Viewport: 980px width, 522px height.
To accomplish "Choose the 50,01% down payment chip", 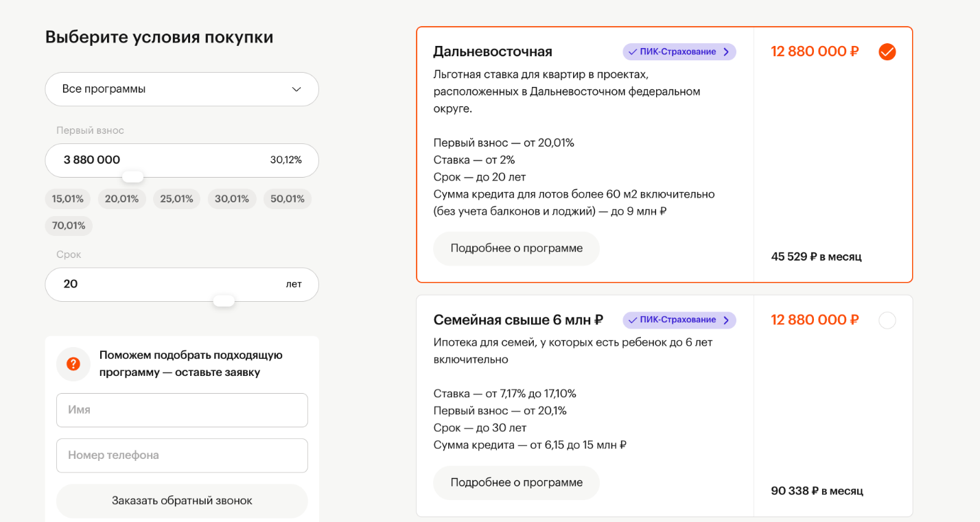I will click(287, 199).
